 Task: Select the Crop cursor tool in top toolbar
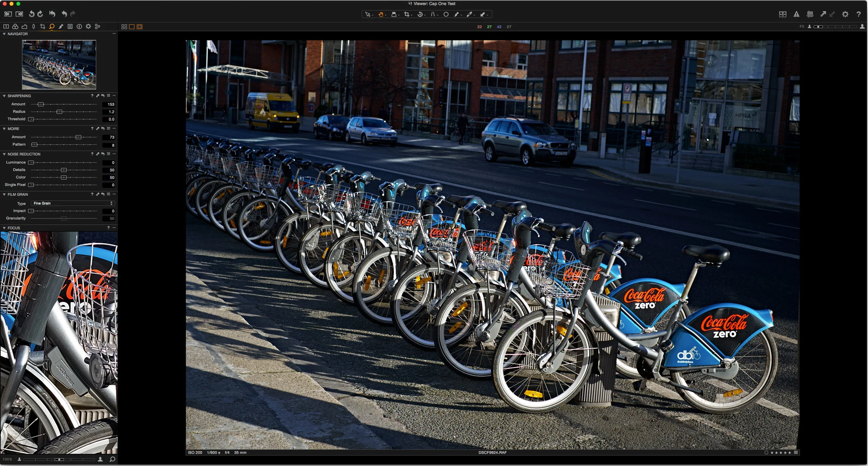[x=407, y=14]
